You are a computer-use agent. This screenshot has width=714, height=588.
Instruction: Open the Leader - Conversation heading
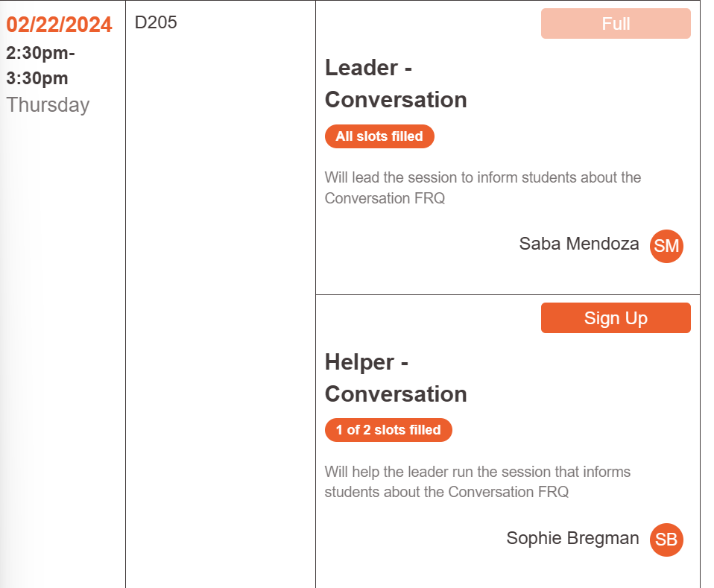point(396,83)
